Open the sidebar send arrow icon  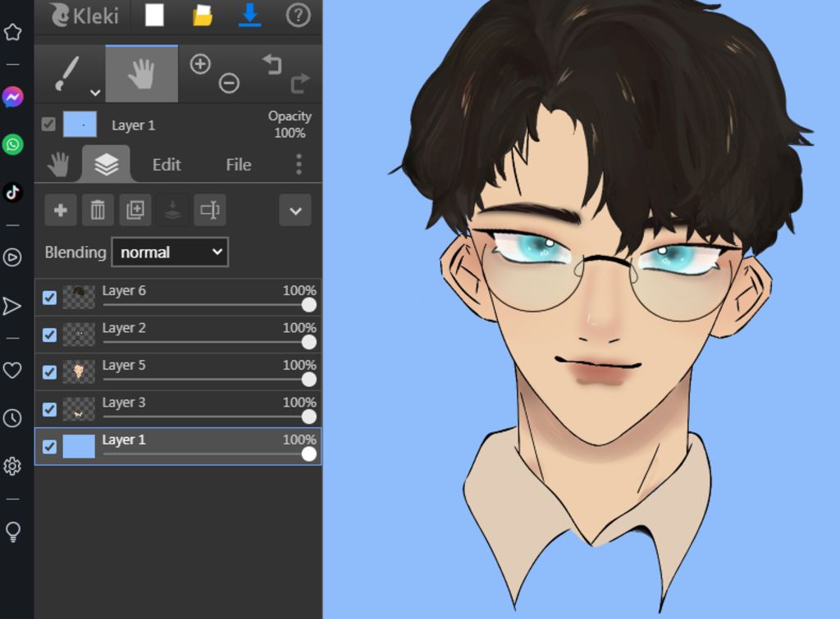(11, 306)
